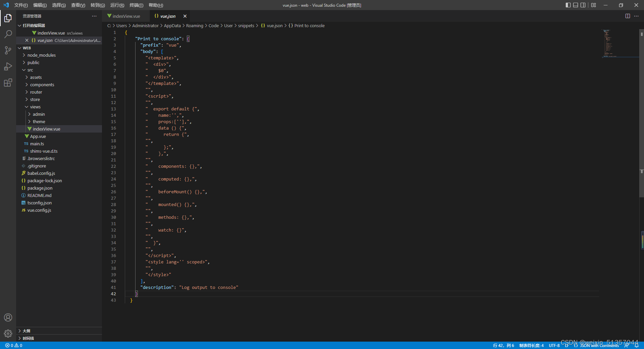Expand the 大纲 outline section
This screenshot has height=349, width=644.
(x=59, y=331)
